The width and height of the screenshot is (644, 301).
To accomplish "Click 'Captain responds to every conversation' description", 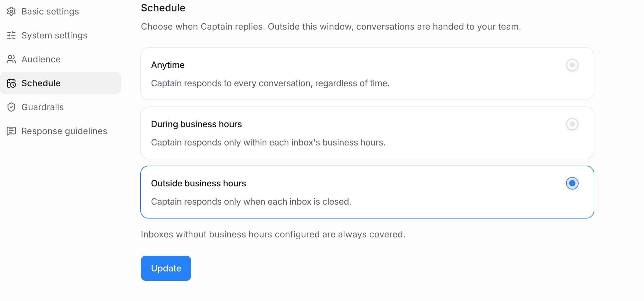I will 270,83.
